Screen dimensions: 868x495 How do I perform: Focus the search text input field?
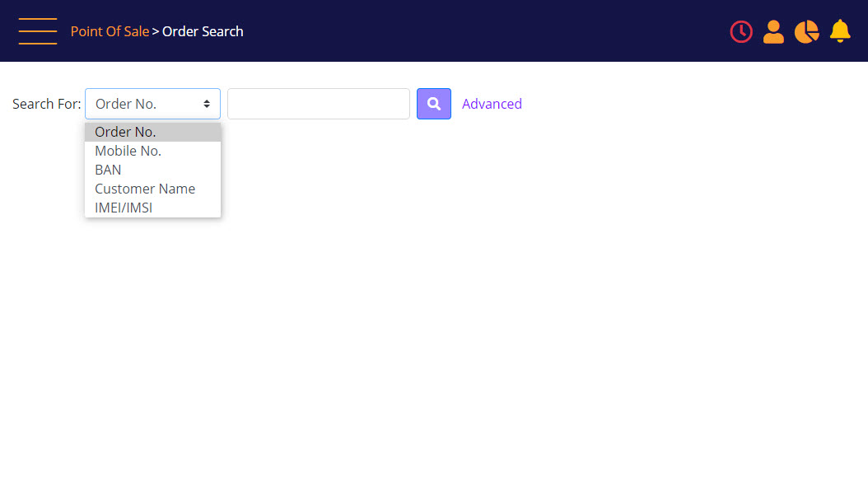319,104
